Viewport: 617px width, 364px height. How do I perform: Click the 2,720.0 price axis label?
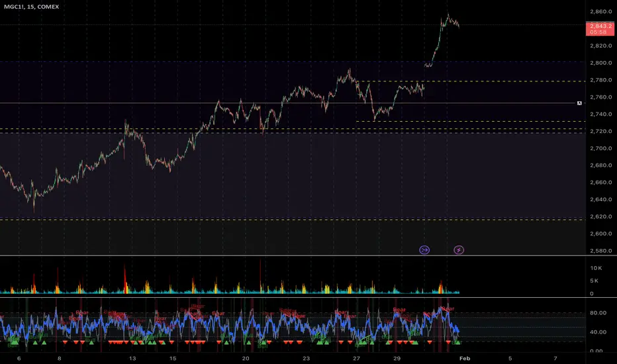coord(601,131)
